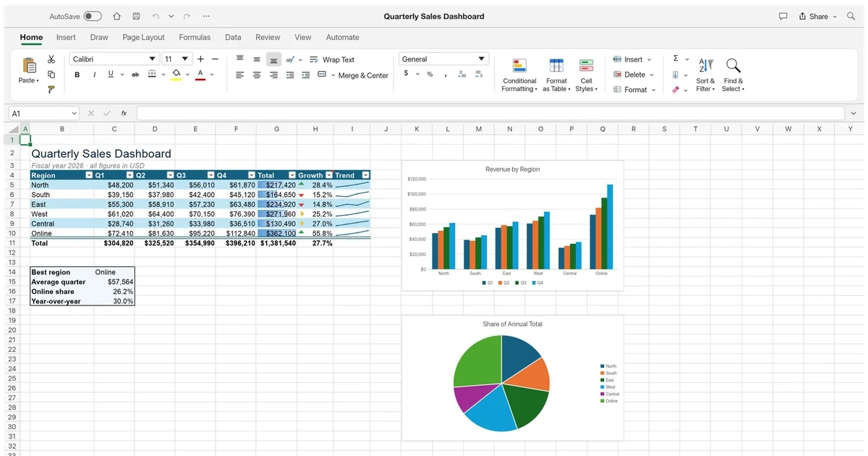Align text right
Image resolution: width=868 pixels, height=456 pixels.
pos(273,75)
